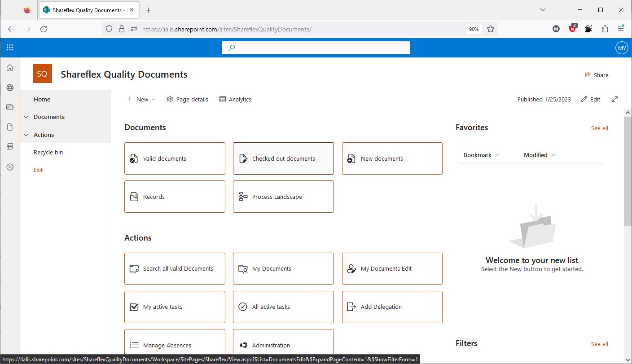Screen dimensions: 632x364
Task: Open the Firefox hamburger application menu
Action: (x=621, y=29)
